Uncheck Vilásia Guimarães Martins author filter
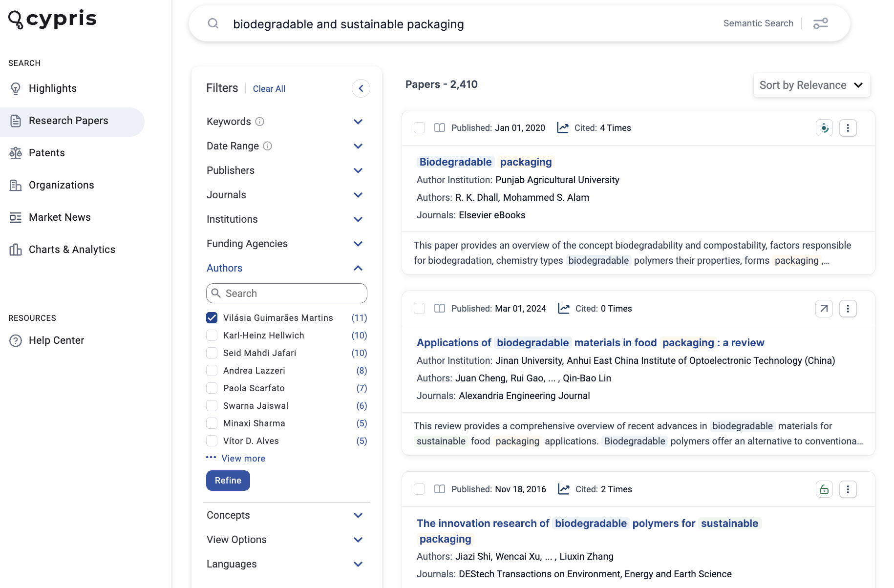This screenshot has height=588, width=894. pyautogui.click(x=212, y=318)
